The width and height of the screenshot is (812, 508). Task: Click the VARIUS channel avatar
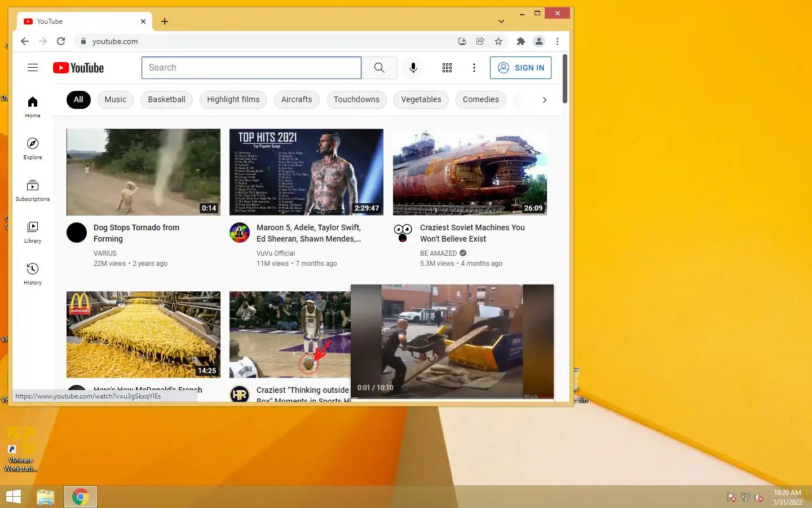pos(77,233)
